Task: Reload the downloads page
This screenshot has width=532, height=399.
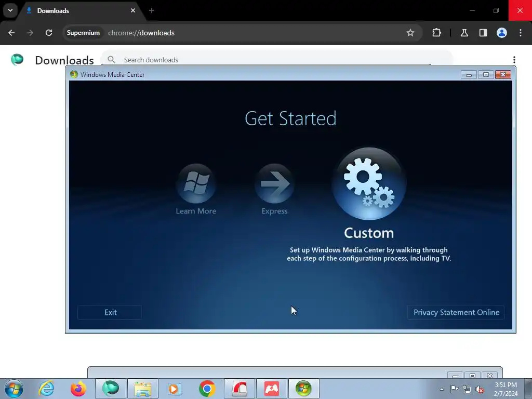Action: 49,33
